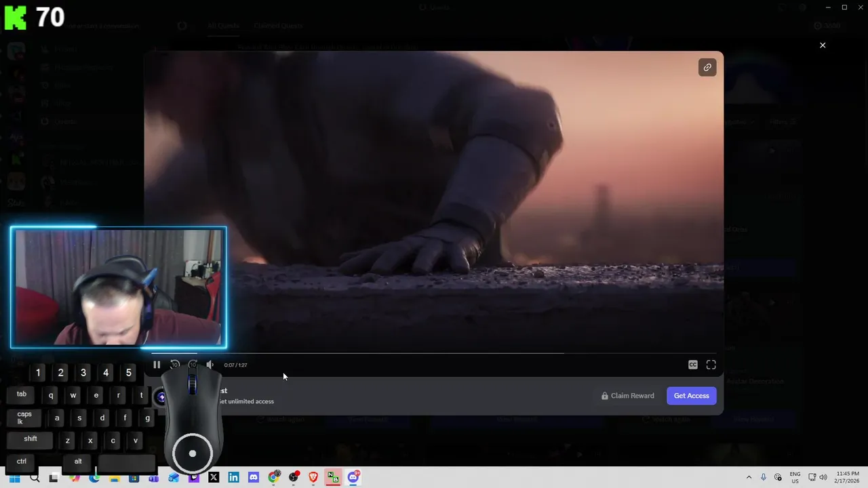This screenshot has height=488, width=868.
Task: Open Task View on the taskbar
Action: coord(54,477)
